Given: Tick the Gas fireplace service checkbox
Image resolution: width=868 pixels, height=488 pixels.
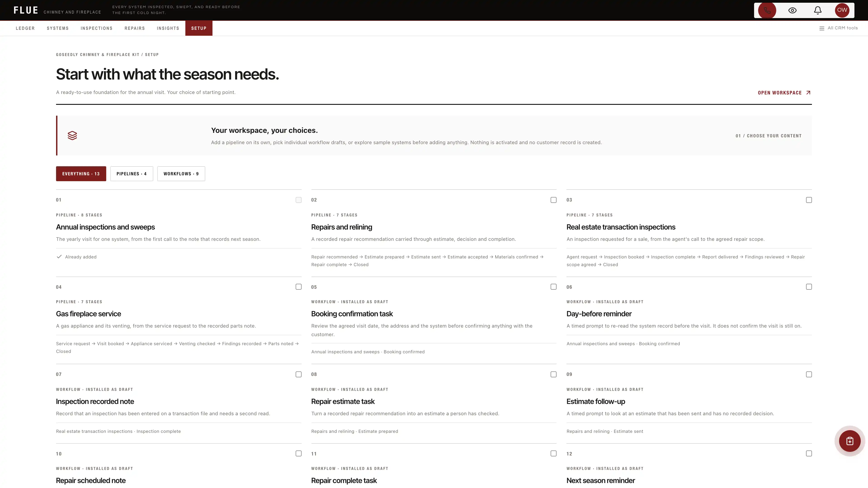Looking at the screenshot, I should pos(299,287).
